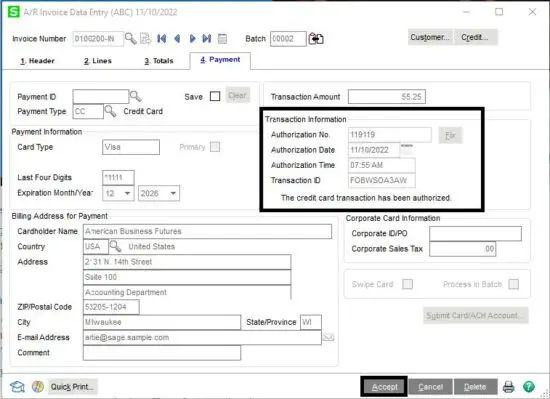
Task: Toggle the Swipe Card checkbox
Action: tap(407, 284)
